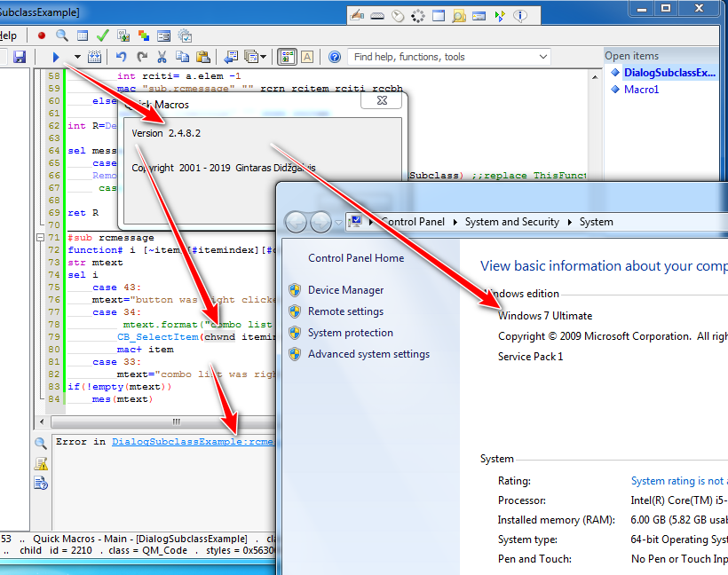Image resolution: width=728 pixels, height=575 pixels.
Task: Open the Find magnifier tool in menu bar
Action: click(x=62, y=35)
